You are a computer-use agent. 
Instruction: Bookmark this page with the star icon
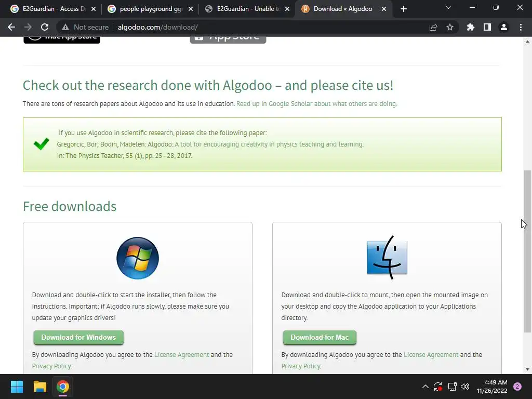tap(450, 27)
